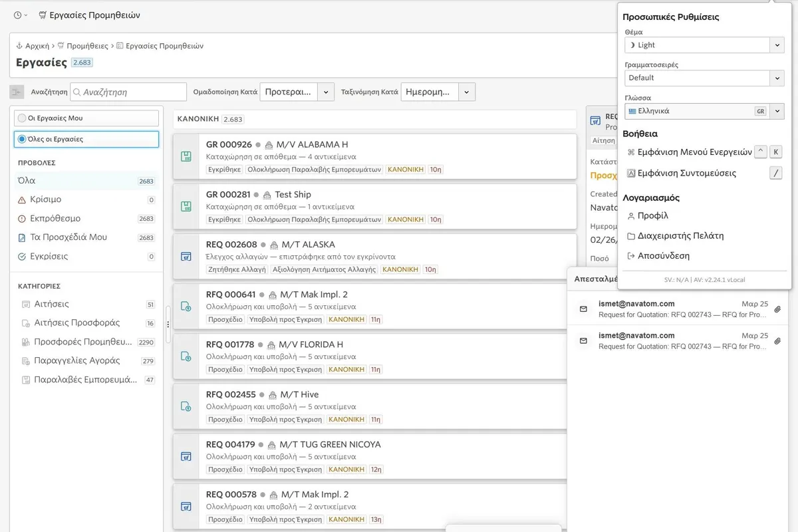Click the task icon on REQ 002608 card
The width and height of the screenshot is (798, 532).
pos(186,256)
